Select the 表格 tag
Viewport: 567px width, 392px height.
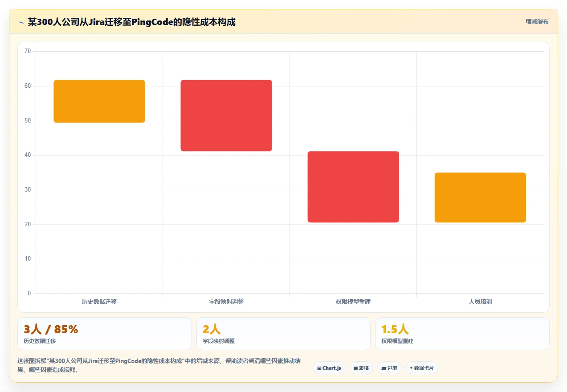tap(361, 368)
